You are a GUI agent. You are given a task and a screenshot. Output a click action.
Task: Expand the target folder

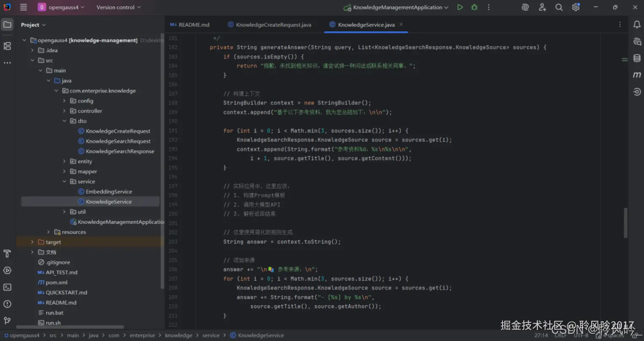pos(32,242)
